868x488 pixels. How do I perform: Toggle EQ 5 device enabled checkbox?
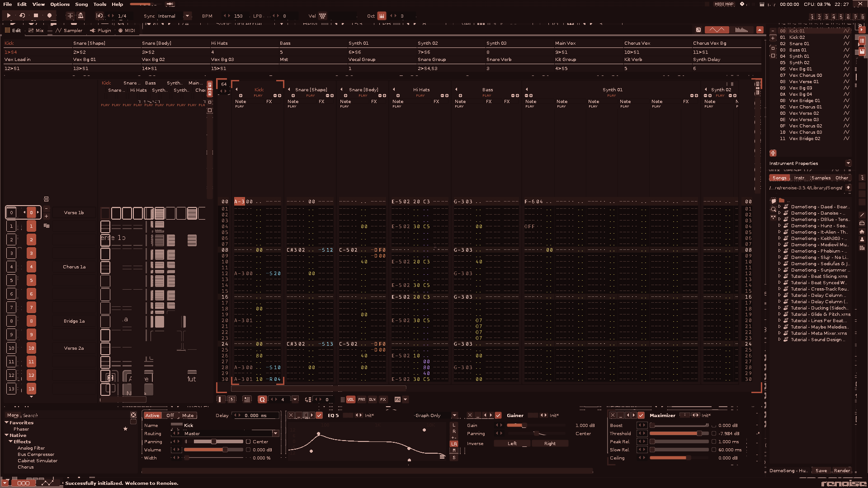tap(319, 415)
